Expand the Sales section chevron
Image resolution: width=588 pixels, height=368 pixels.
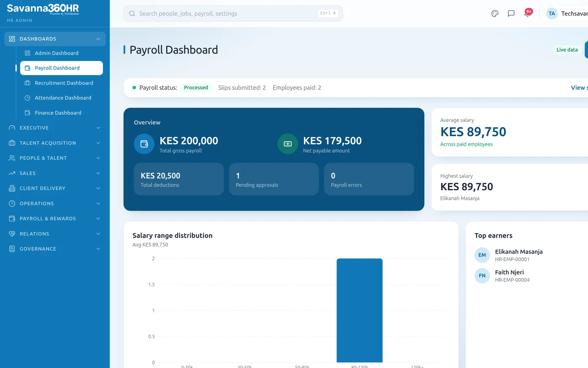pos(98,173)
